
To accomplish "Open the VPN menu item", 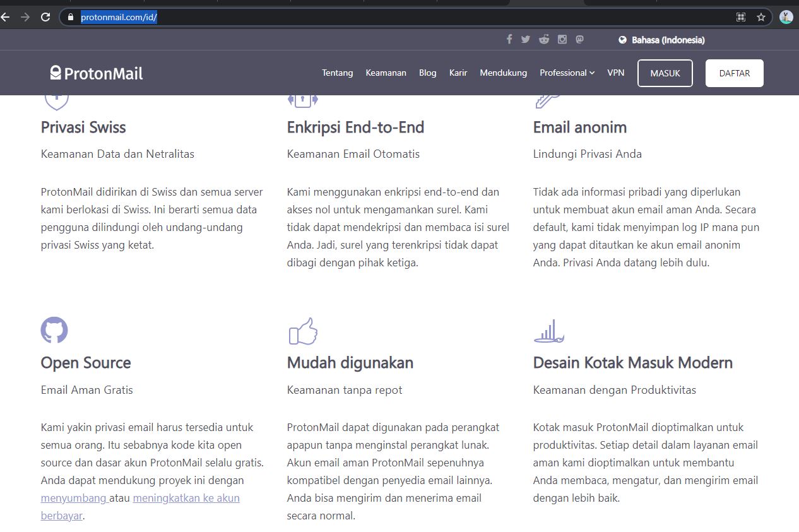I will (616, 73).
